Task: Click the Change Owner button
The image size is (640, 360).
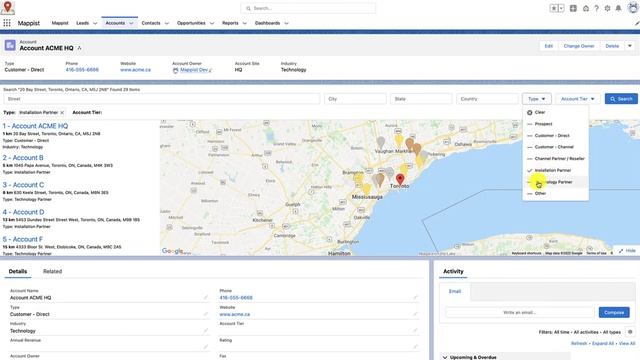Action: tap(579, 46)
